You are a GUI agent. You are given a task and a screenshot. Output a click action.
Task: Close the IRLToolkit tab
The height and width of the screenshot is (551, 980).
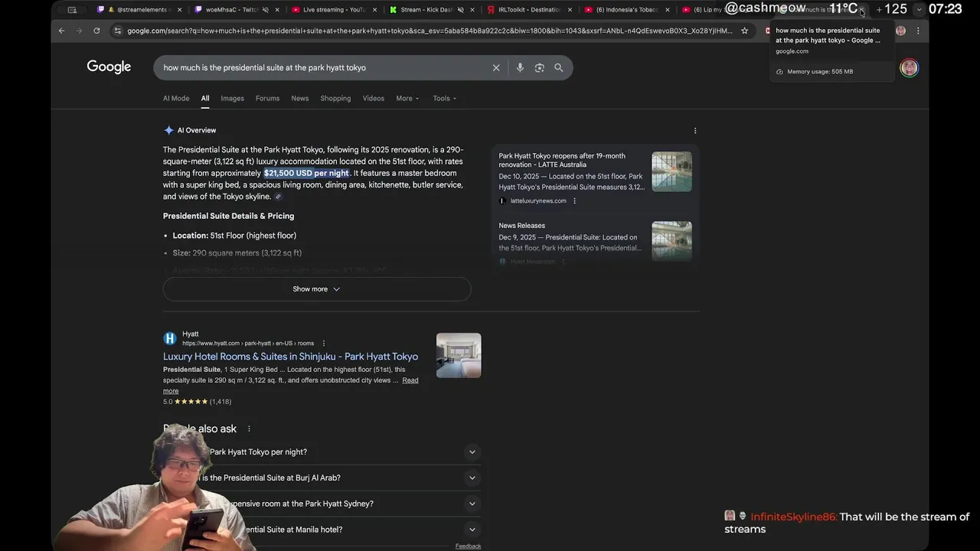pyautogui.click(x=570, y=10)
